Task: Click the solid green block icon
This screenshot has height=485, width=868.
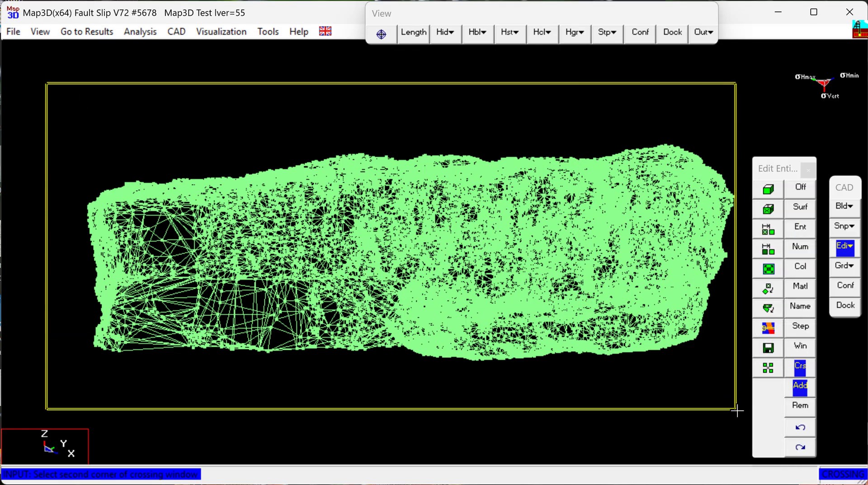Action: [x=768, y=189]
